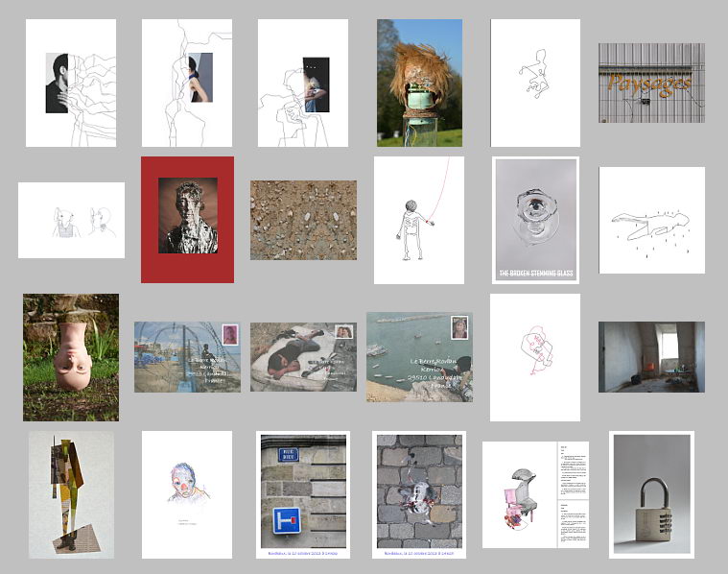Open the furry wig head sculpture photo

(x=420, y=83)
